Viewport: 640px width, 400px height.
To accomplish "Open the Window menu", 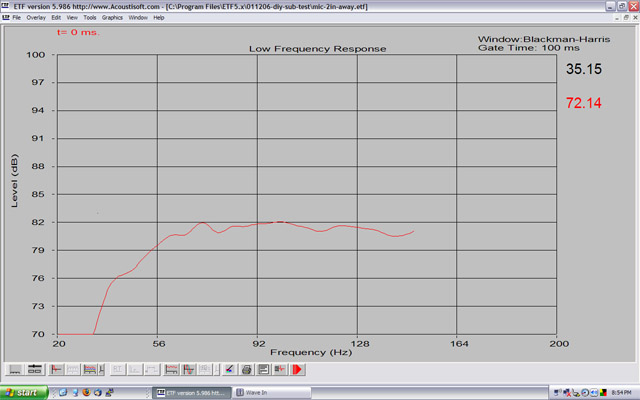I will click(138, 18).
